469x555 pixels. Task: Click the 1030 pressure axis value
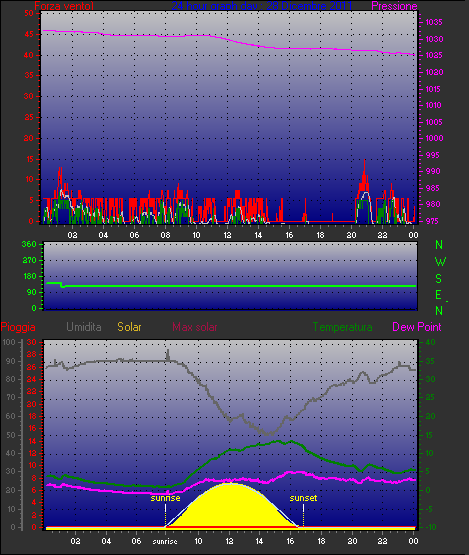click(x=434, y=39)
